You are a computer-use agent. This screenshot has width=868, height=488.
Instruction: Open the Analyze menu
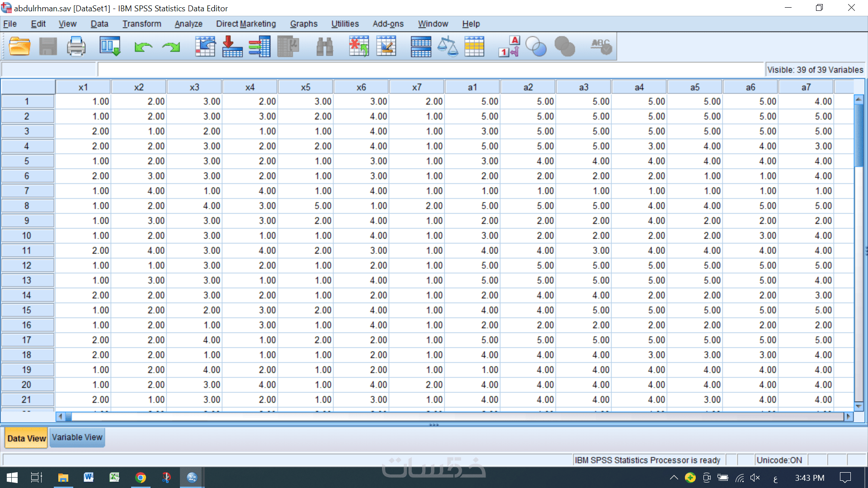point(188,24)
